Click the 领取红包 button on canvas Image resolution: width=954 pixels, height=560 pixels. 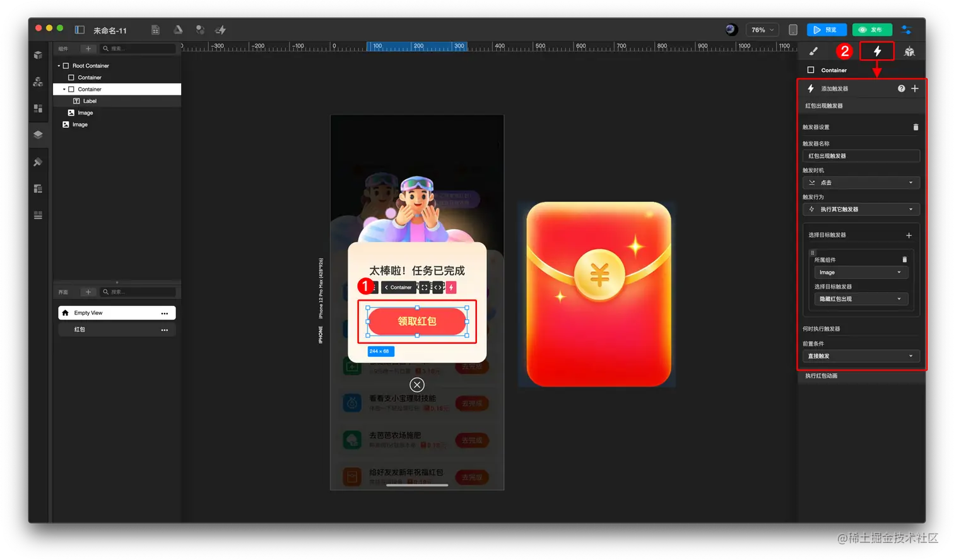(417, 321)
